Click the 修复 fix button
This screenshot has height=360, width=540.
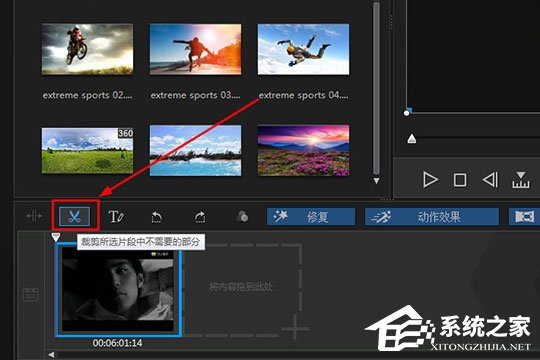tap(311, 217)
